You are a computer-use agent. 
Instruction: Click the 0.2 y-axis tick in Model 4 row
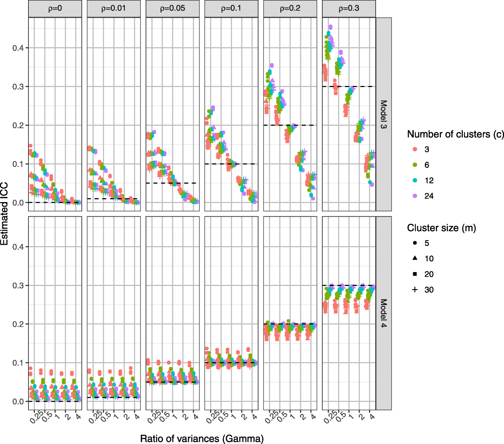(x=18, y=324)
